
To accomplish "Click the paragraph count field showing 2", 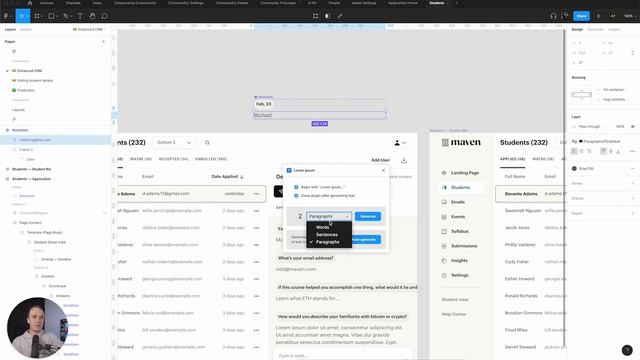I will click(300, 216).
